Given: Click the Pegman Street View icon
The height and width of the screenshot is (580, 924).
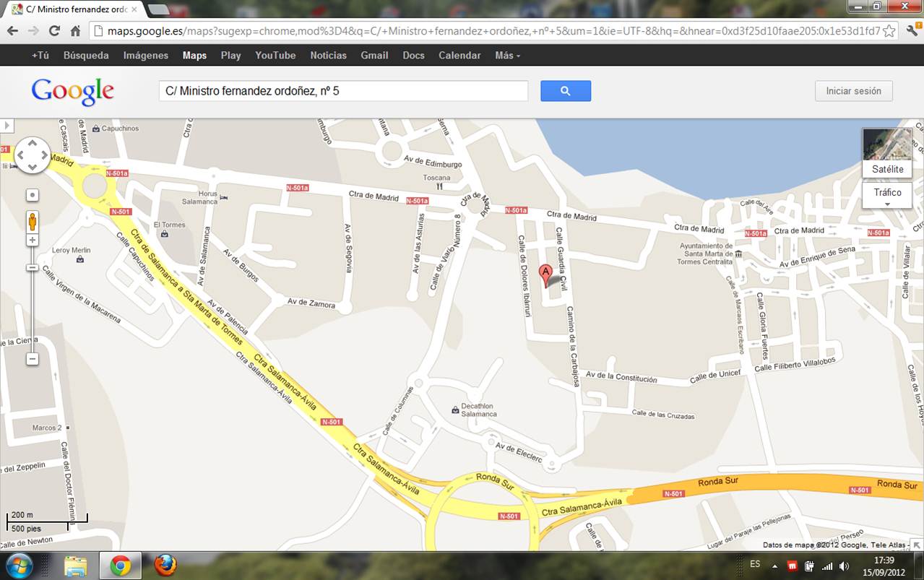Looking at the screenshot, I should (x=33, y=220).
